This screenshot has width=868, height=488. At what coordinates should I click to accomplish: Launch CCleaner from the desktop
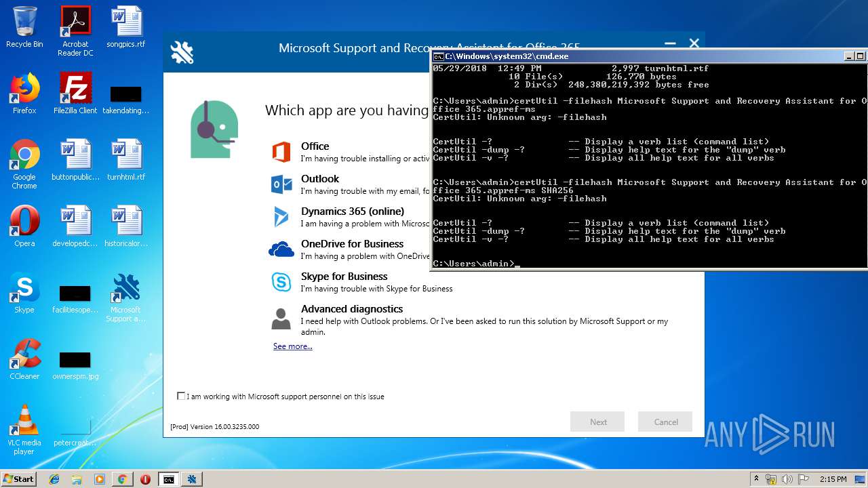(24, 359)
